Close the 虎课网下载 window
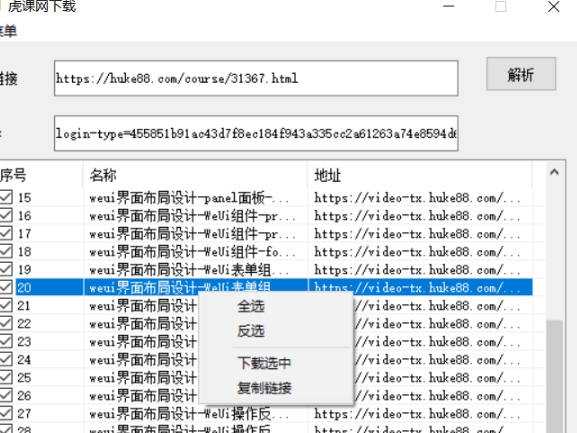The height and width of the screenshot is (433, 577). [553, 6]
